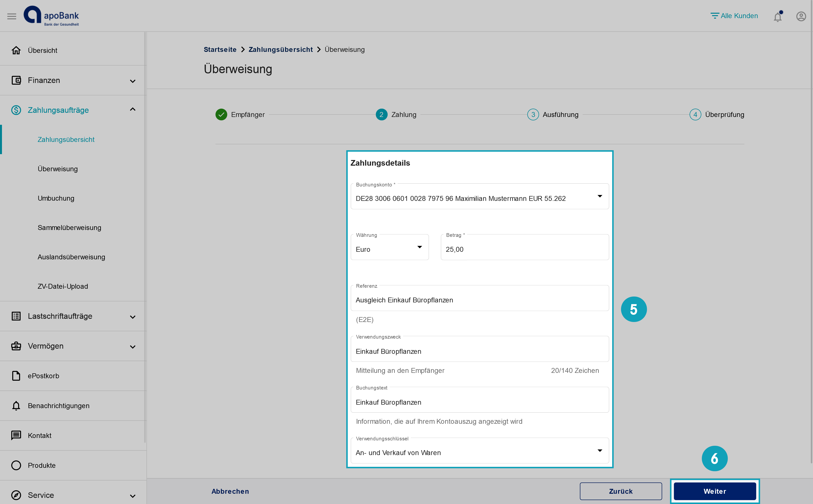Click the apoBank logo
The image size is (813, 504).
pyautogui.click(x=51, y=16)
